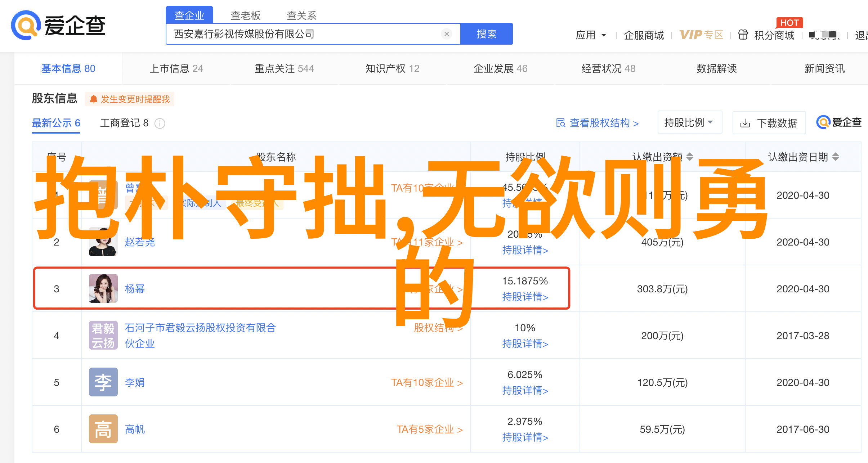Open shareholder 杨幂 name link
The width and height of the screenshot is (868, 463).
tap(135, 289)
